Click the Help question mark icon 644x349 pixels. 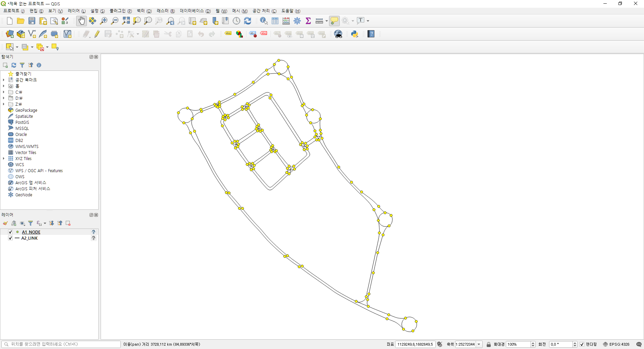coord(371,34)
